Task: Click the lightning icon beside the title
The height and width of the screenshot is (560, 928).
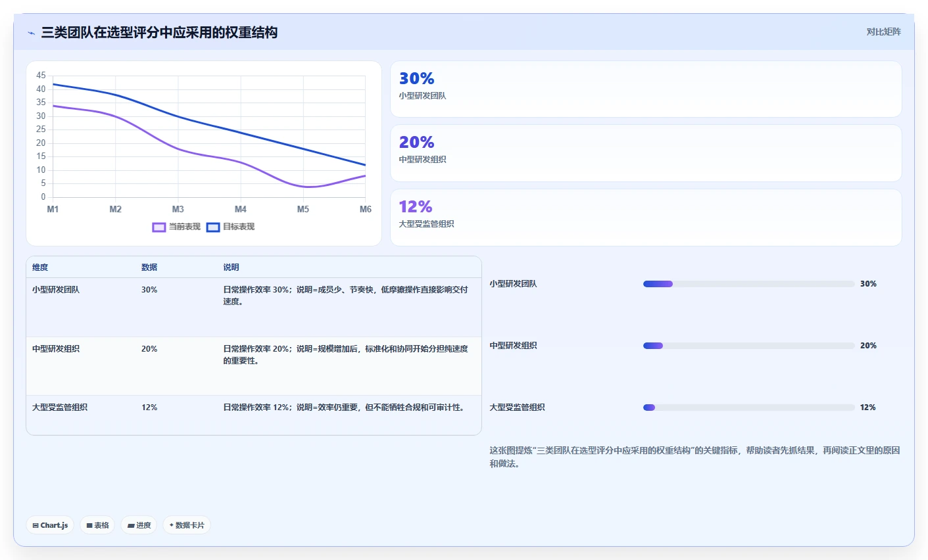Action: 31,33
